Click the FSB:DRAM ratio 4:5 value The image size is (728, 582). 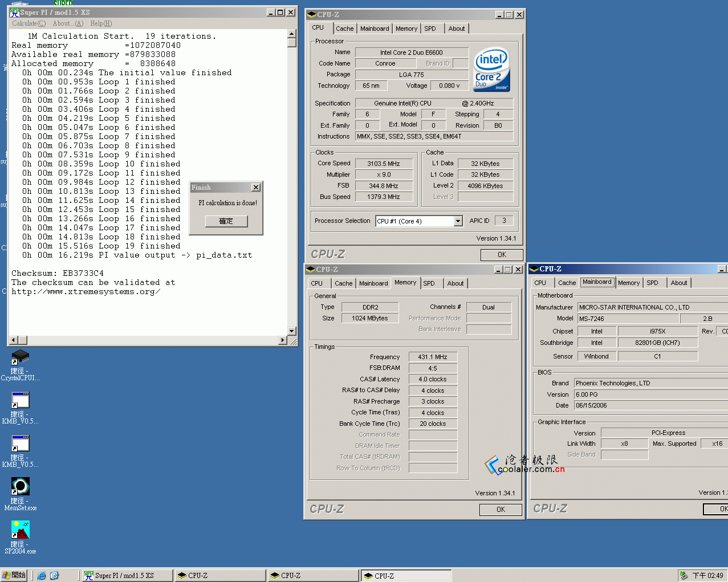(x=433, y=368)
